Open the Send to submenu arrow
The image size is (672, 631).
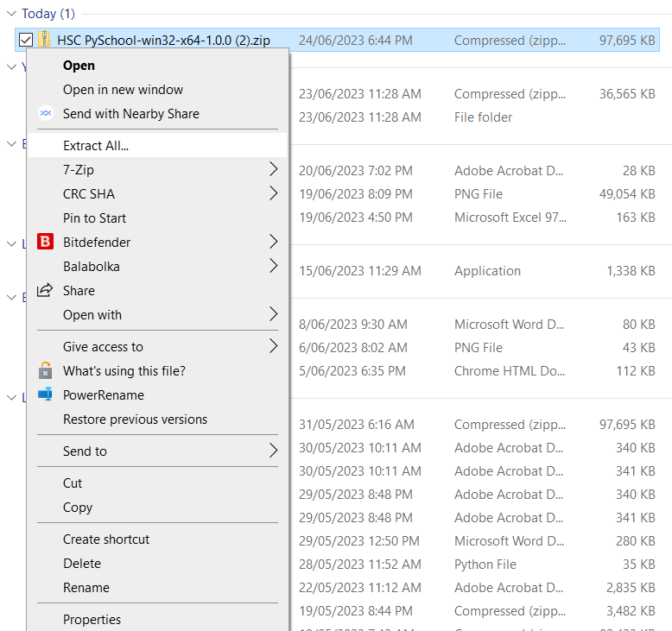coord(273,451)
